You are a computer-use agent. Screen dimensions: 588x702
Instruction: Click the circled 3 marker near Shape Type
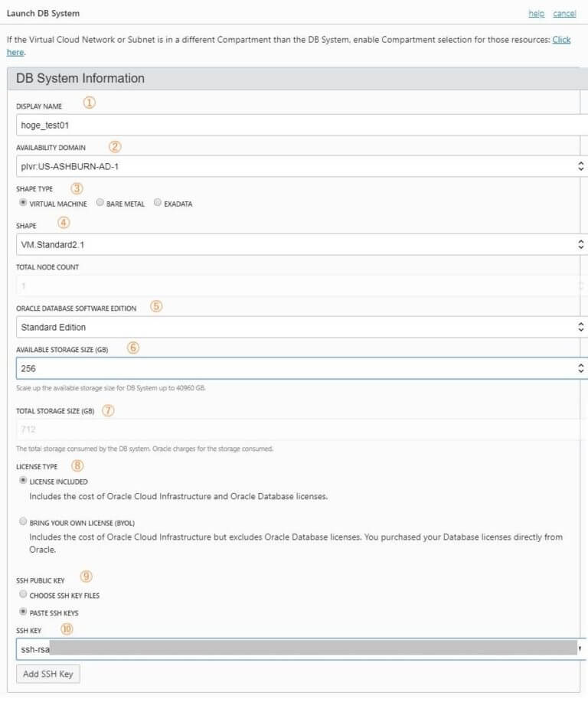point(77,188)
